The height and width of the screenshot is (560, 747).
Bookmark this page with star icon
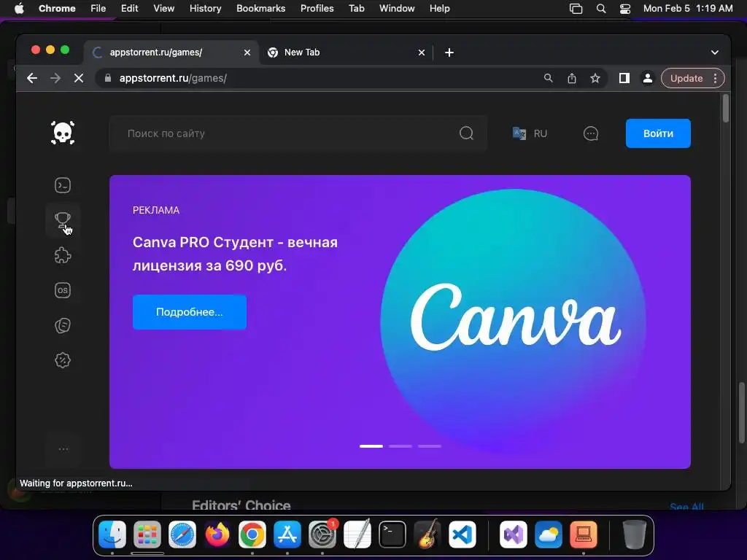(x=595, y=78)
